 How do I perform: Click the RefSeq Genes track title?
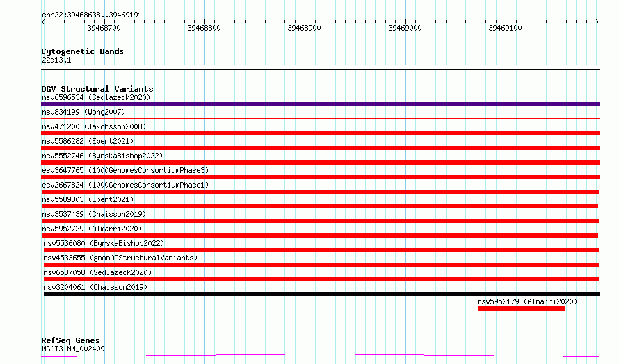[70, 340]
